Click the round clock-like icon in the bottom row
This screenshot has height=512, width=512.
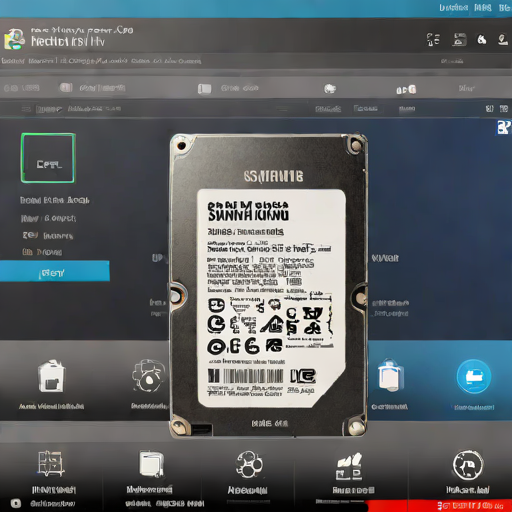tap(468, 465)
